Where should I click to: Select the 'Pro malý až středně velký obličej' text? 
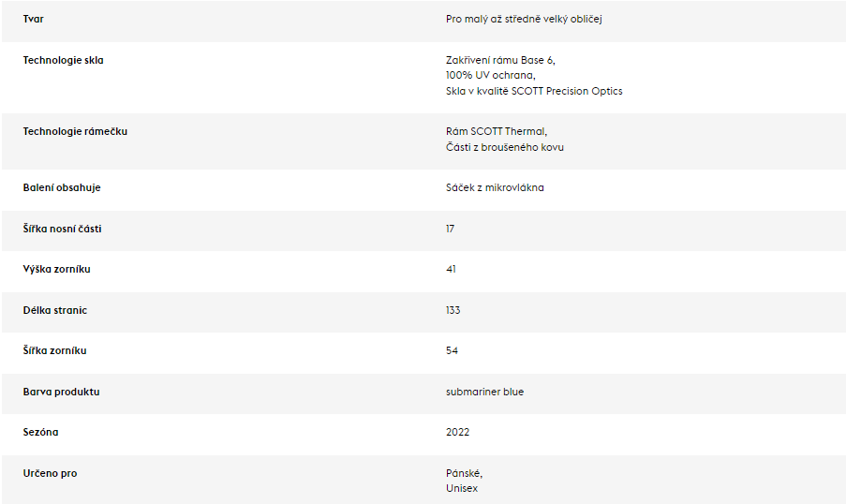coord(524,20)
